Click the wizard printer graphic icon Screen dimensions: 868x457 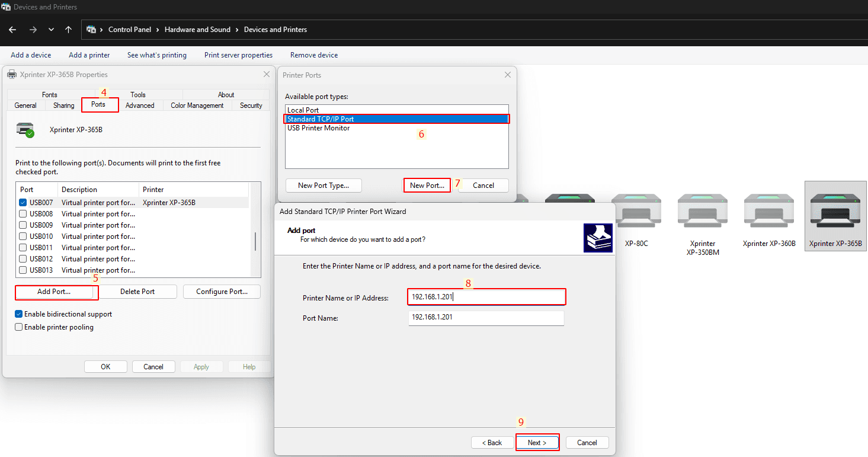598,238
